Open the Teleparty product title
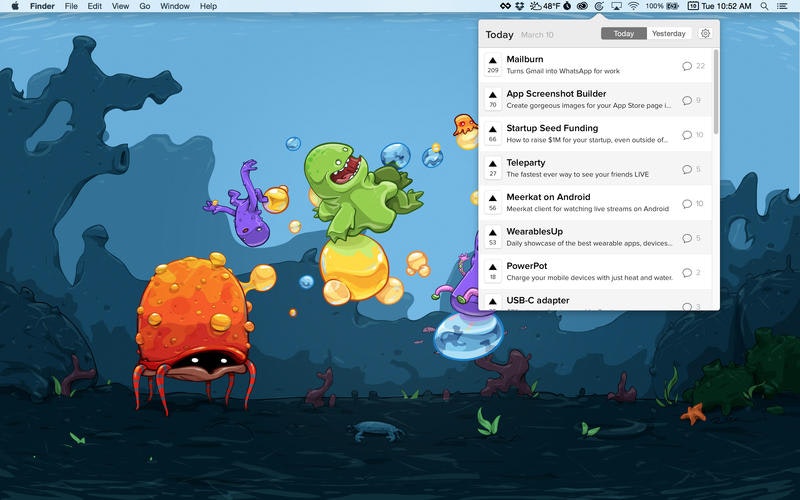800x500 pixels. tap(526, 163)
